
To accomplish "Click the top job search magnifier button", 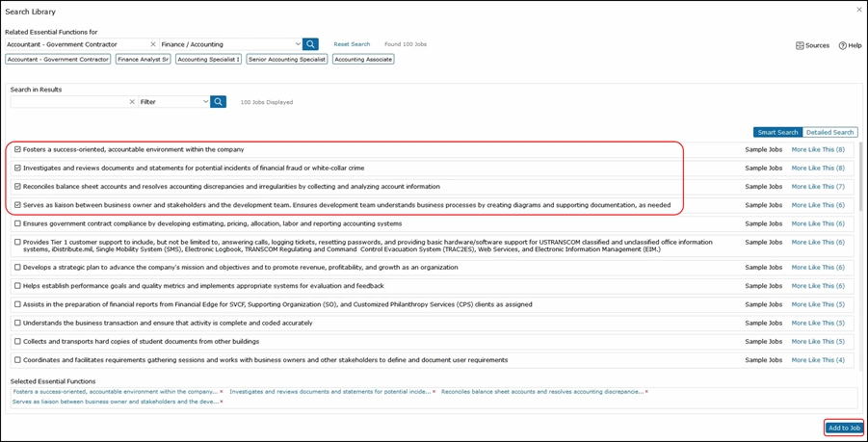I will [x=310, y=44].
